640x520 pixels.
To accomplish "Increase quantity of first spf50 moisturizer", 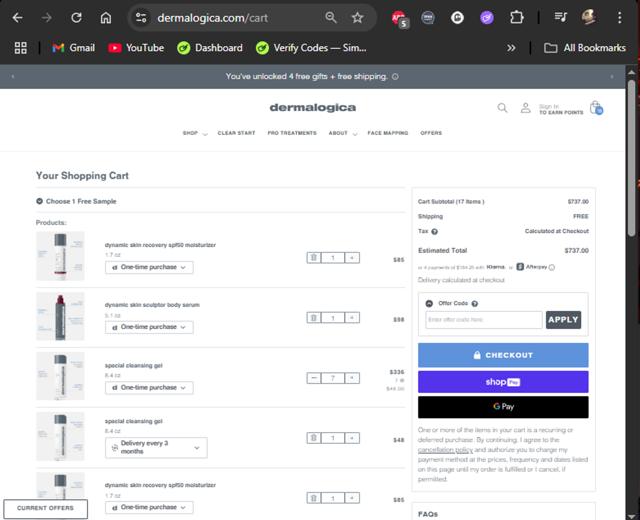I will tap(352, 258).
